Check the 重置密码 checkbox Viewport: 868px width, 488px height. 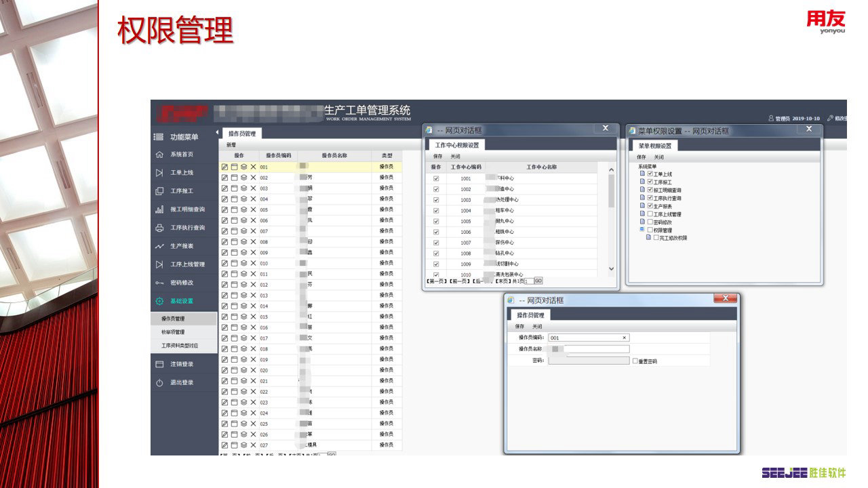(635, 361)
